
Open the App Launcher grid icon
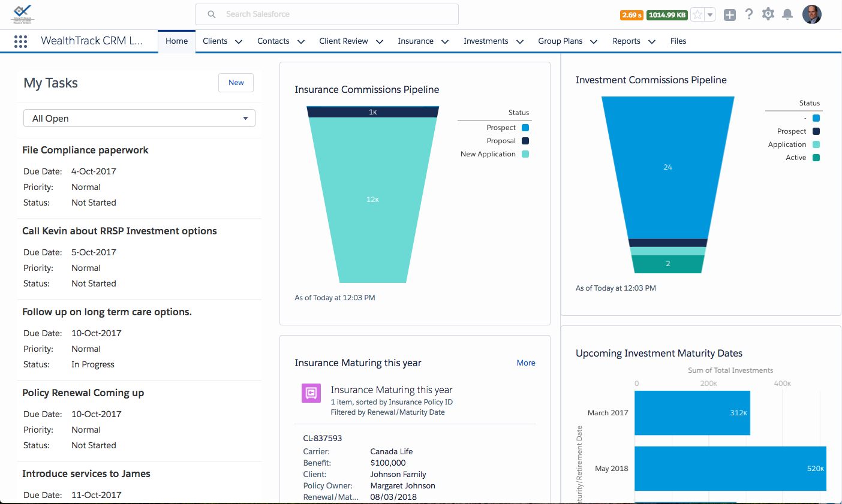click(20, 41)
